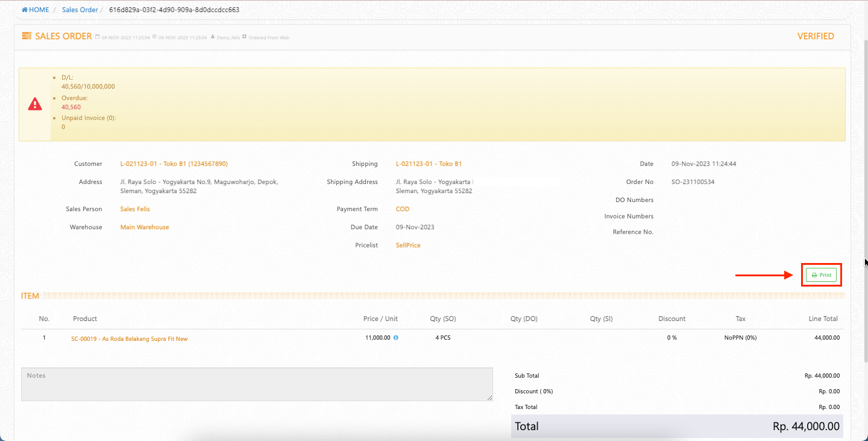
Task: Open the Main Warehouse link
Action: coord(145,227)
